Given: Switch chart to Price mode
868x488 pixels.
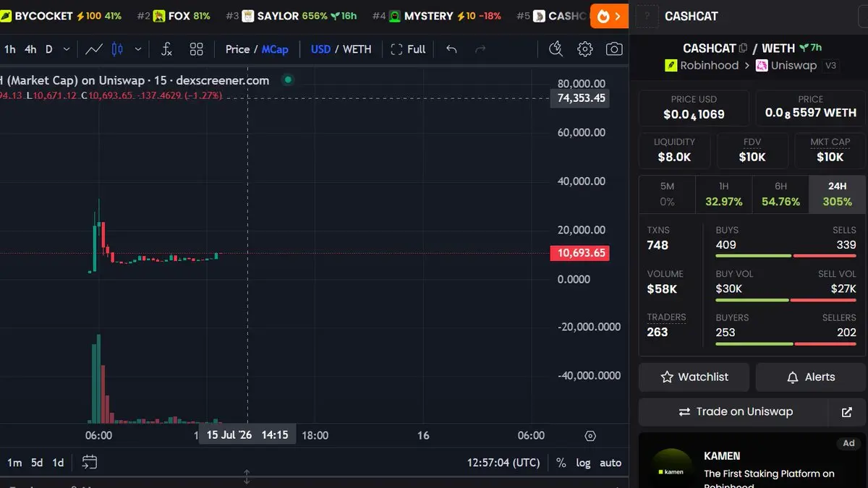Looking at the screenshot, I should tap(237, 49).
